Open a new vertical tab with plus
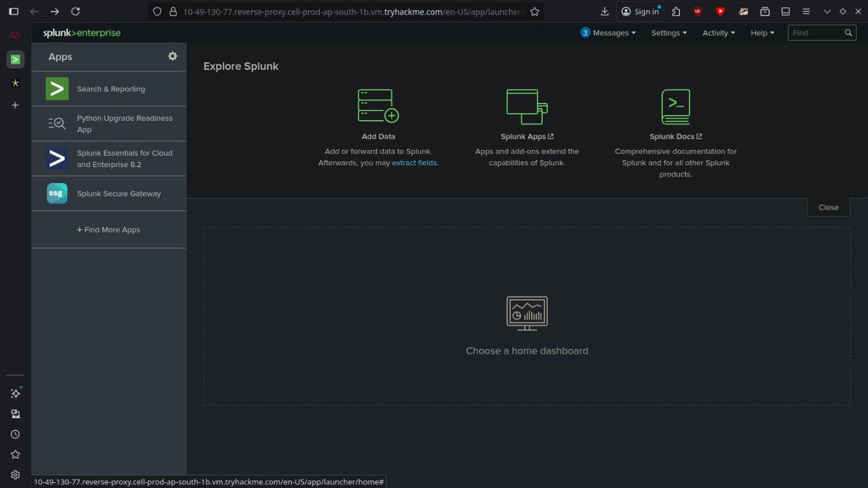This screenshot has height=488, width=868. tap(15, 105)
